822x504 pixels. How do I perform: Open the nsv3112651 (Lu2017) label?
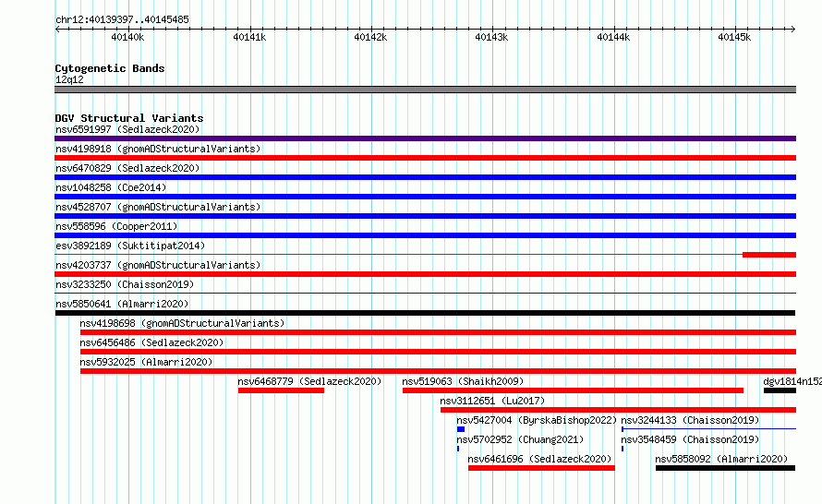pyautogui.click(x=492, y=401)
